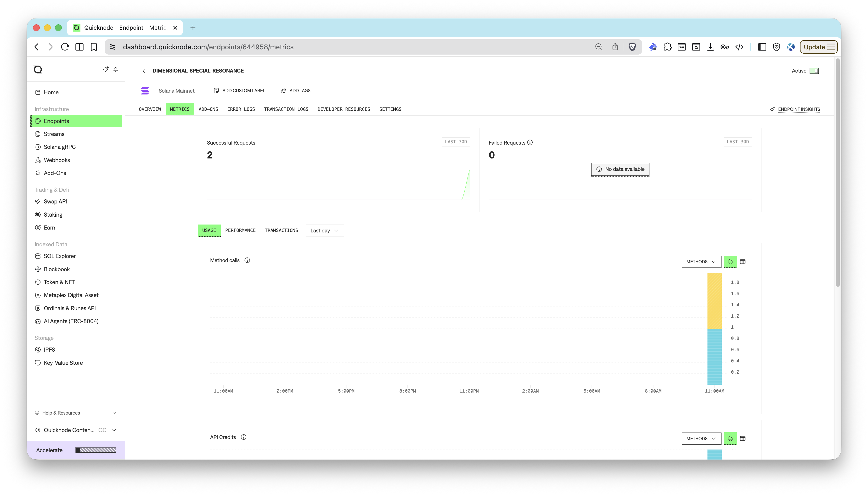This screenshot has width=868, height=495.
Task: Open Brave VPN shield icon
Action: pyautogui.click(x=777, y=47)
